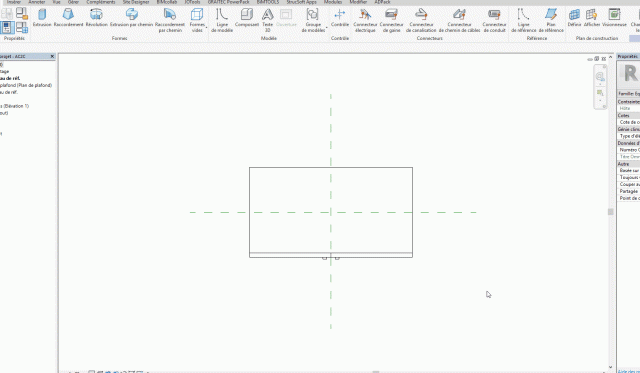Click the 'Numéro' property row
The width and height of the screenshot is (640, 373).
click(x=629, y=150)
